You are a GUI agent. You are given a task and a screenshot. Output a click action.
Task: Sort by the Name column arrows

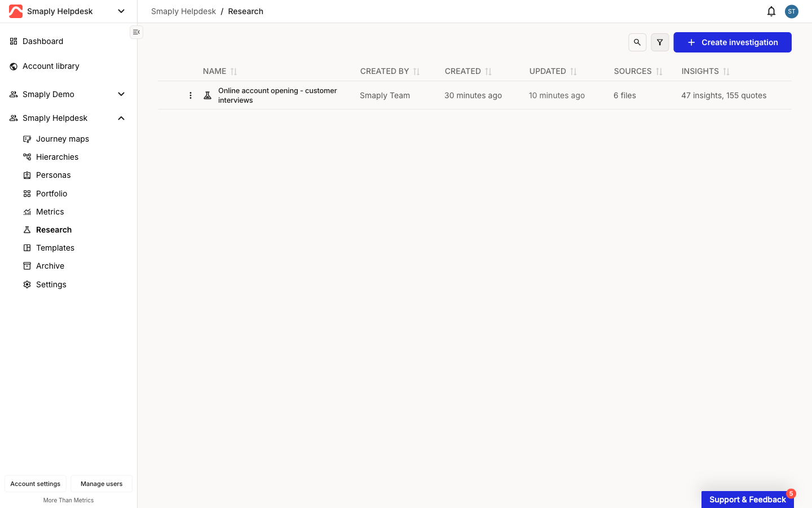[234, 72]
